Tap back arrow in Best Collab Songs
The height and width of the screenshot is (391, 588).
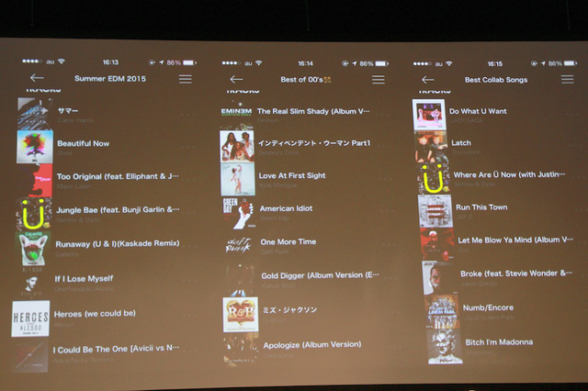coord(427,80)
